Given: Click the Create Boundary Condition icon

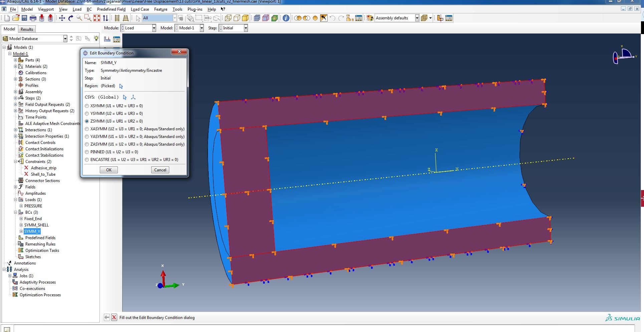Looking at the screenshot, I should (107, 39).
